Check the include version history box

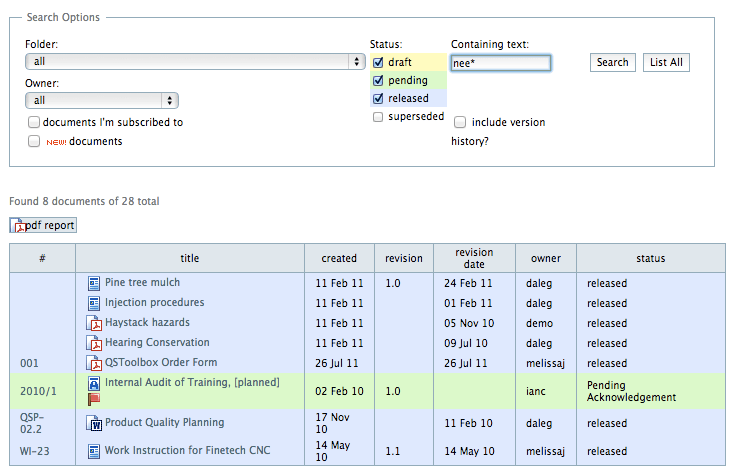tap(460, 122)
